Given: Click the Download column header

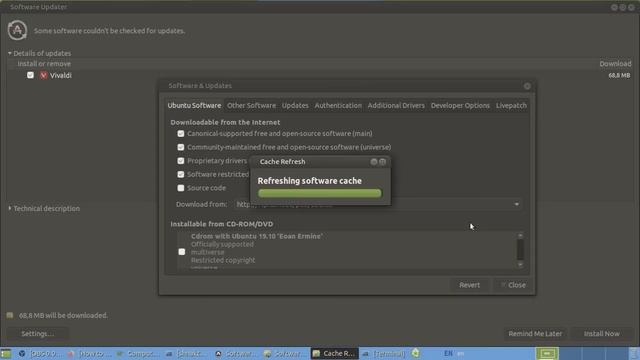Looking at the screenshot, I should point(615,64).
